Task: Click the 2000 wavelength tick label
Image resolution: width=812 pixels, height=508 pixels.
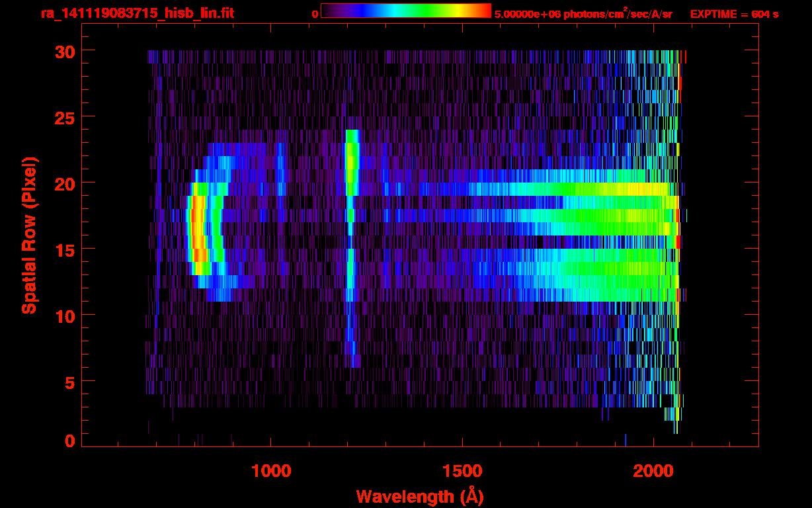Action: [x=653, y=471]
